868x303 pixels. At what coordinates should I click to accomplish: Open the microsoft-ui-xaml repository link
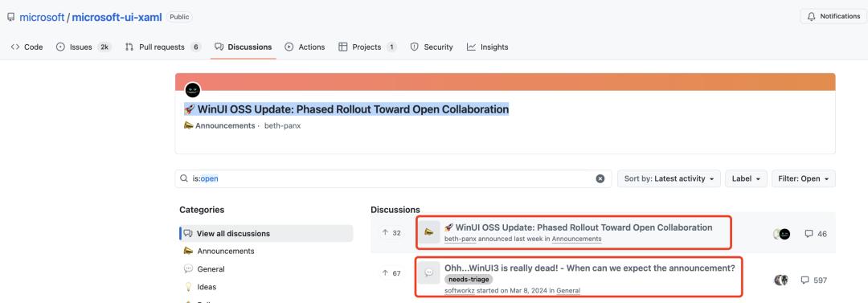117,17
